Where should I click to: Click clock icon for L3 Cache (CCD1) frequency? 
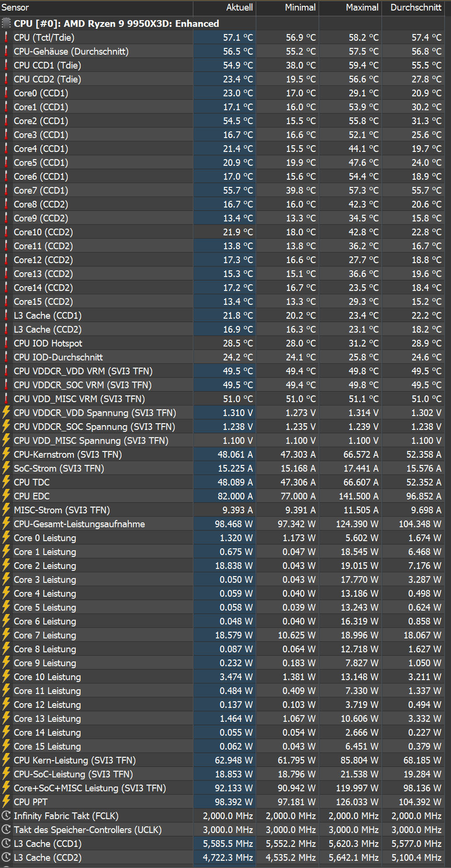[6, 844]
